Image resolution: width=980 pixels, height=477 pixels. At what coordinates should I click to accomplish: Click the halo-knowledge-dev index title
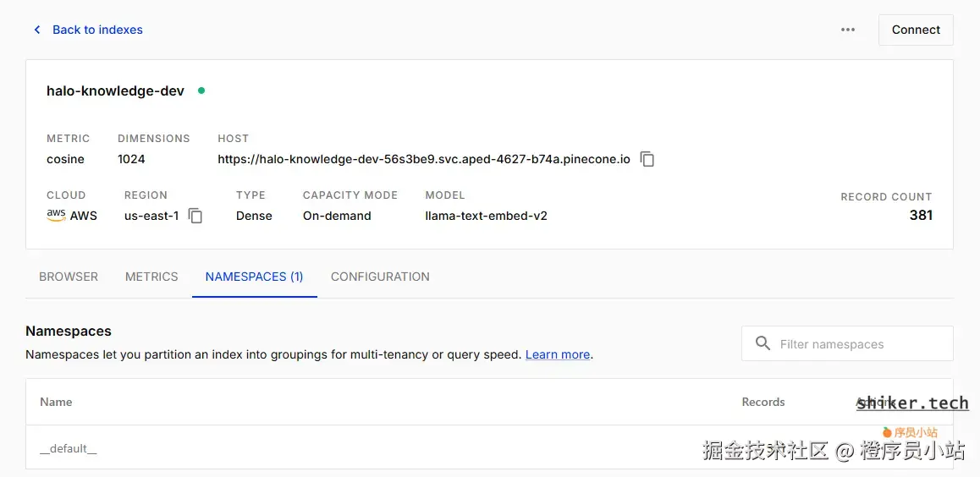click(115, 90)
